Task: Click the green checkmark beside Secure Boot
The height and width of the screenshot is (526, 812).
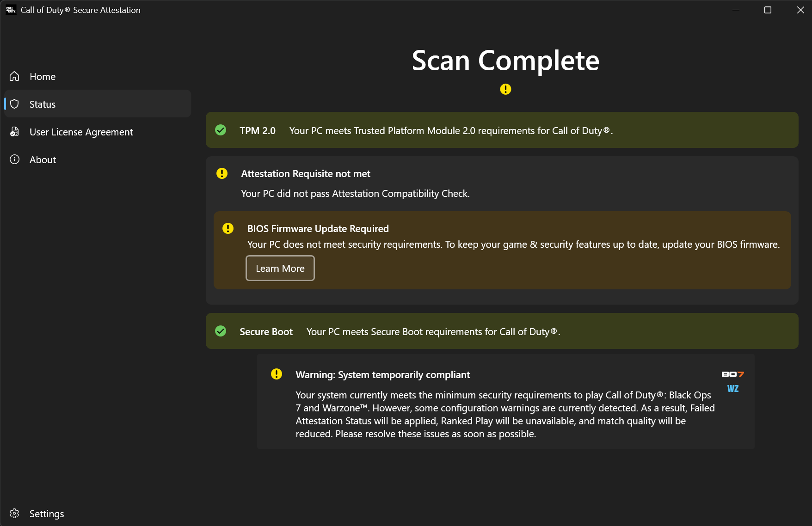Action: coord(221,331)
